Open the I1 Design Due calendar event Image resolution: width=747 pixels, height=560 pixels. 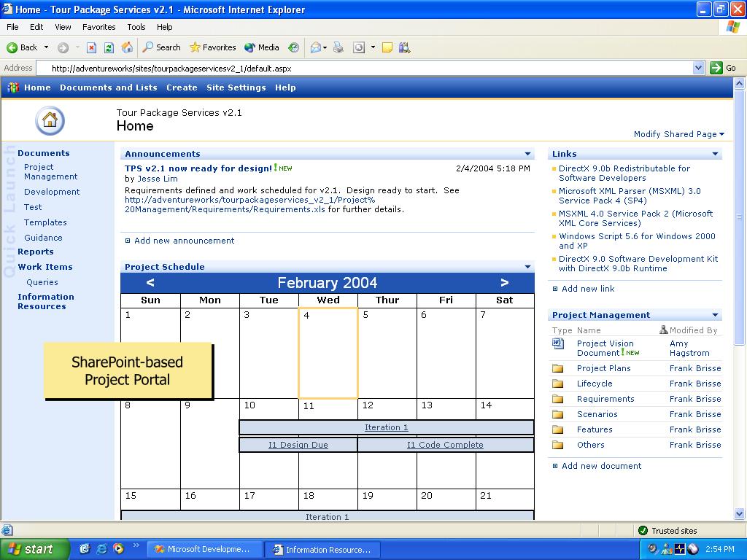[298, 445]
